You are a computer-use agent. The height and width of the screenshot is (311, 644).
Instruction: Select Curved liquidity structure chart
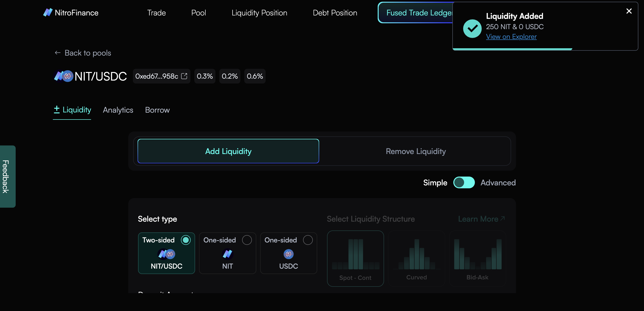pos(416,258)
